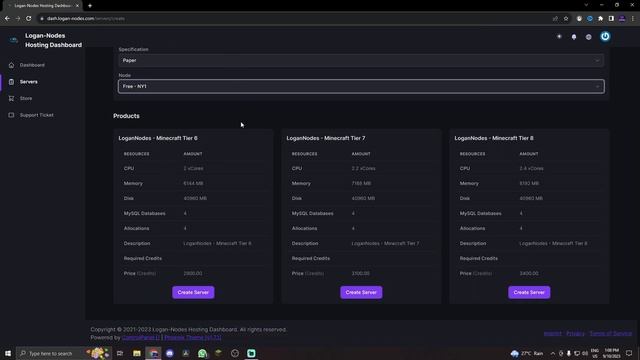The image size is (640, 360).
Task: Click the Logan-Nodes cloud logo
Action: coord(13,40)
